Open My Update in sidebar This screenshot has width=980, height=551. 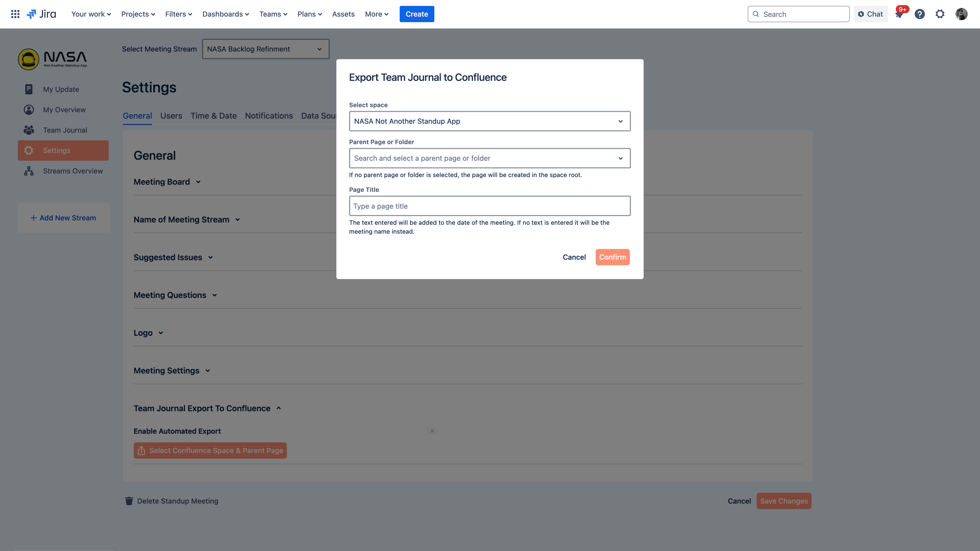click(x=63, y=89)
